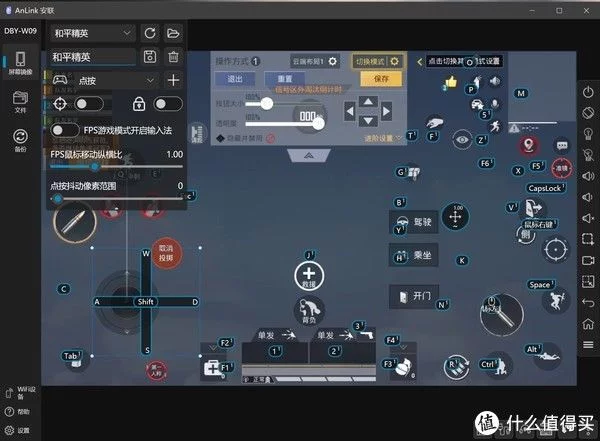Image resolution: width=600 pixels, height=441 pixels.
Task: Expand 进阶设置 advanced settings
Action: [x=382, y=138]
